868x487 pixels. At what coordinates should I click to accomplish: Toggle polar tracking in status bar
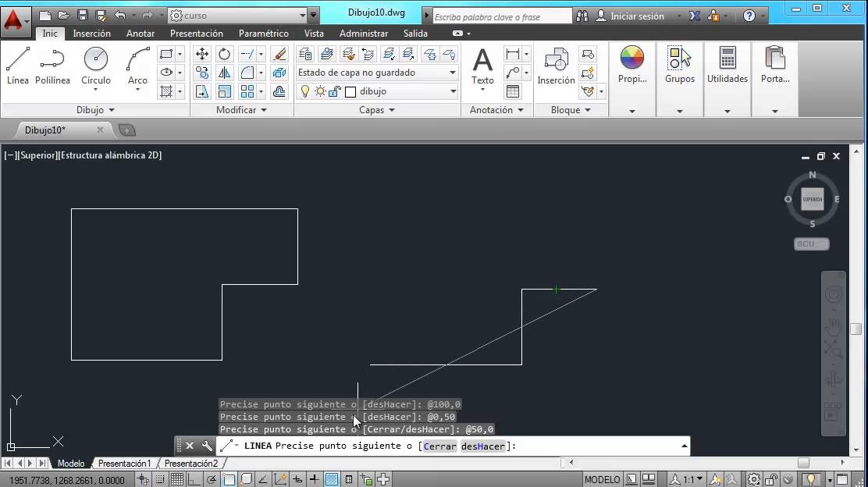coord(211,480)
